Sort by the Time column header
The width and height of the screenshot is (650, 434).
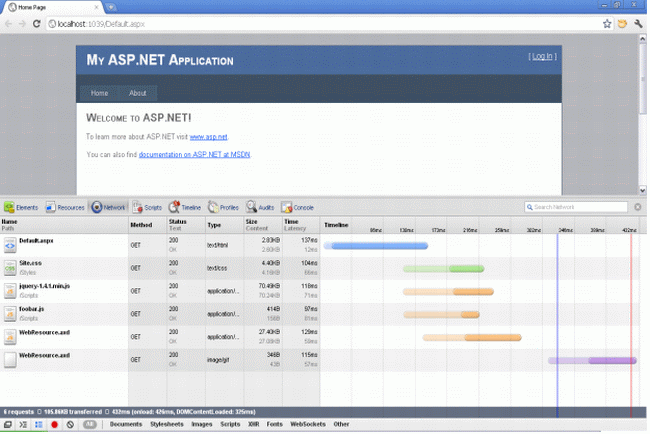(301, 225)
